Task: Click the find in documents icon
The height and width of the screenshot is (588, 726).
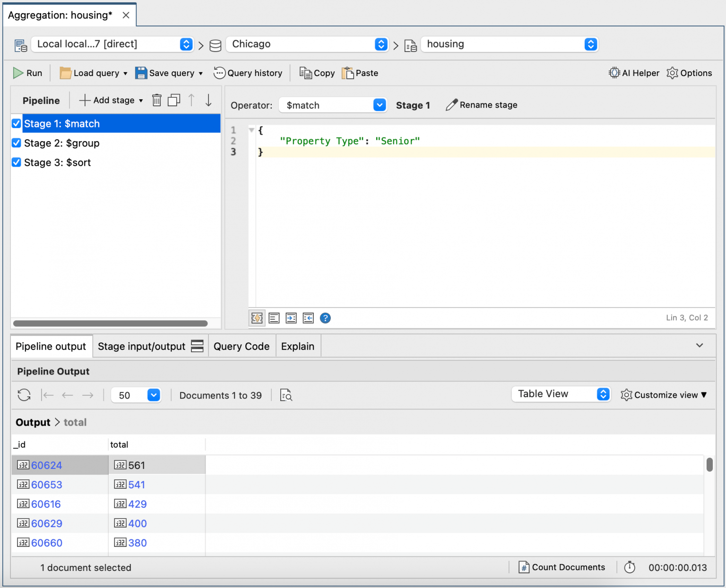Action: click(286, 395)
